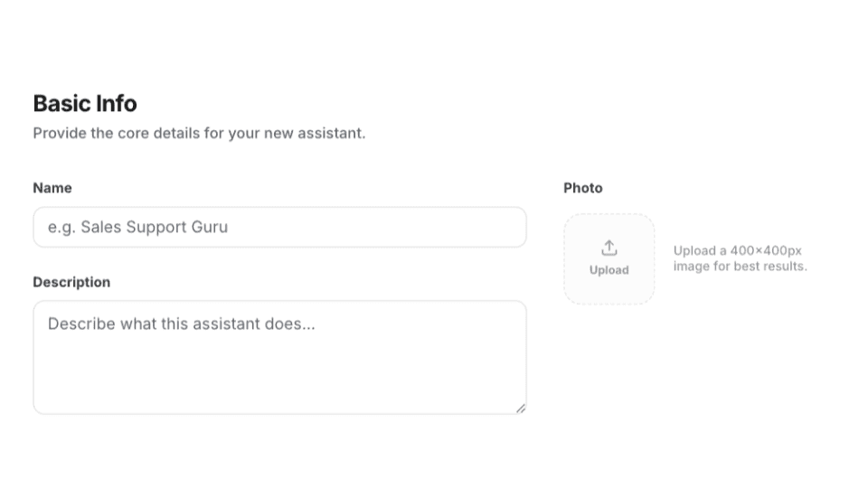Click the 'Basic Info' heading
The image size is (868, 488).
pyautogui.click(x=85, y=103)
